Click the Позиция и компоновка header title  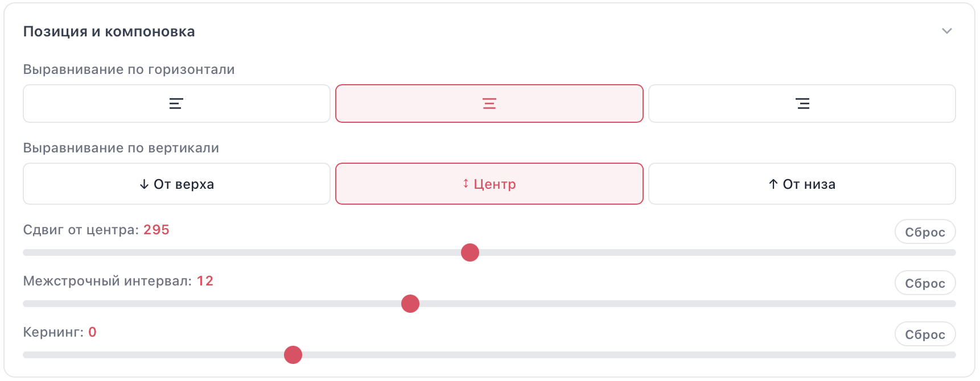coord(109,32)
